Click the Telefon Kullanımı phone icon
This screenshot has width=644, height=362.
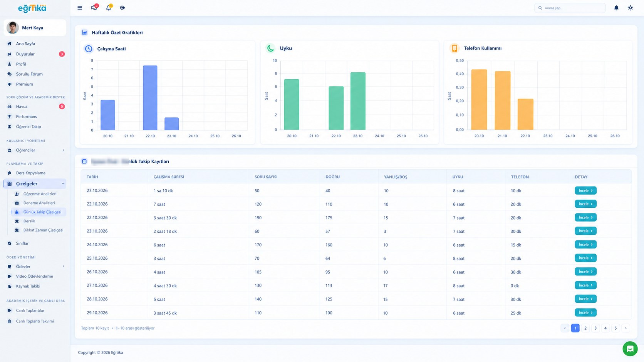454,48
